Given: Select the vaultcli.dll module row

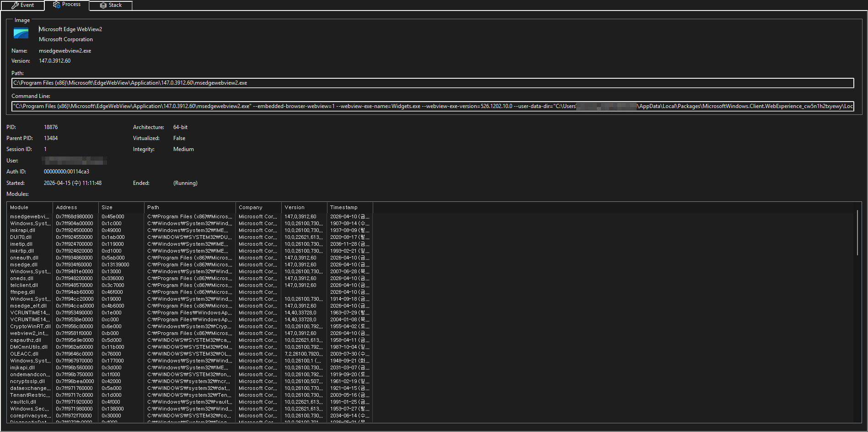Looking at the screenshot, I should click(190, 402).
